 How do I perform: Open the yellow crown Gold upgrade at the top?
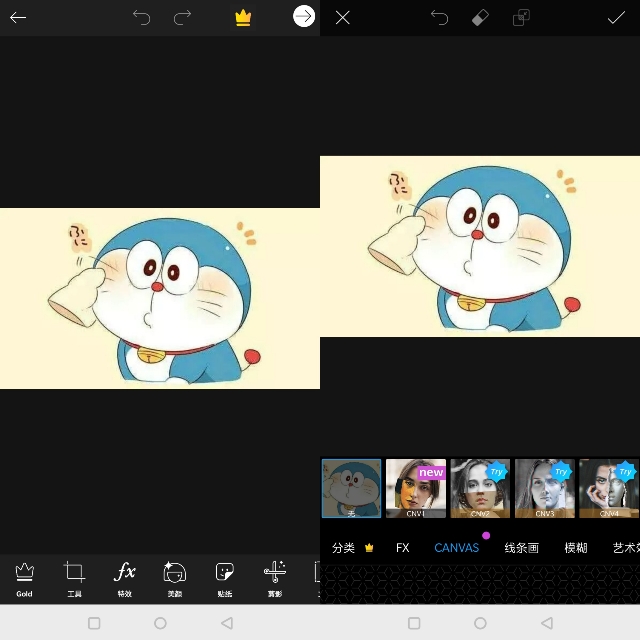[243, 18]
